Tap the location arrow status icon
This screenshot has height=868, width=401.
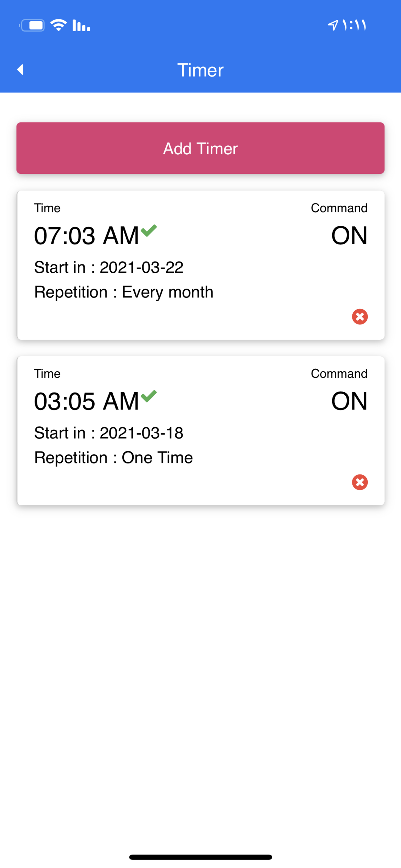tap(333, 25)
